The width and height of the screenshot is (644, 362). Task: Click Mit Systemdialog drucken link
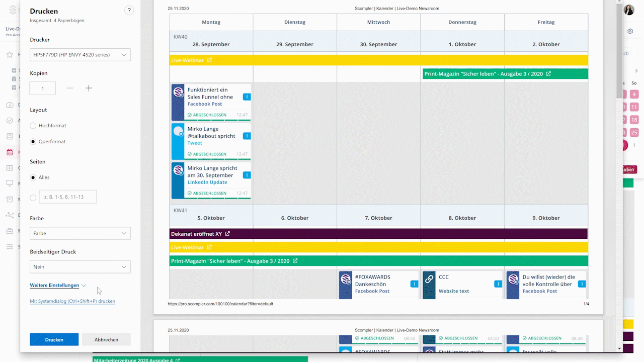[72, 301]
